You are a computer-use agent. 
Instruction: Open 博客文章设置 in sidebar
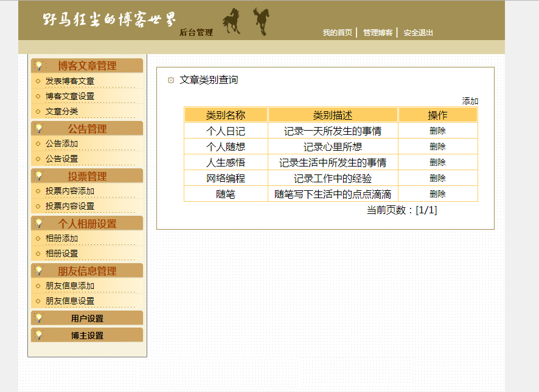pyautogui.click(x=70, y=96)
